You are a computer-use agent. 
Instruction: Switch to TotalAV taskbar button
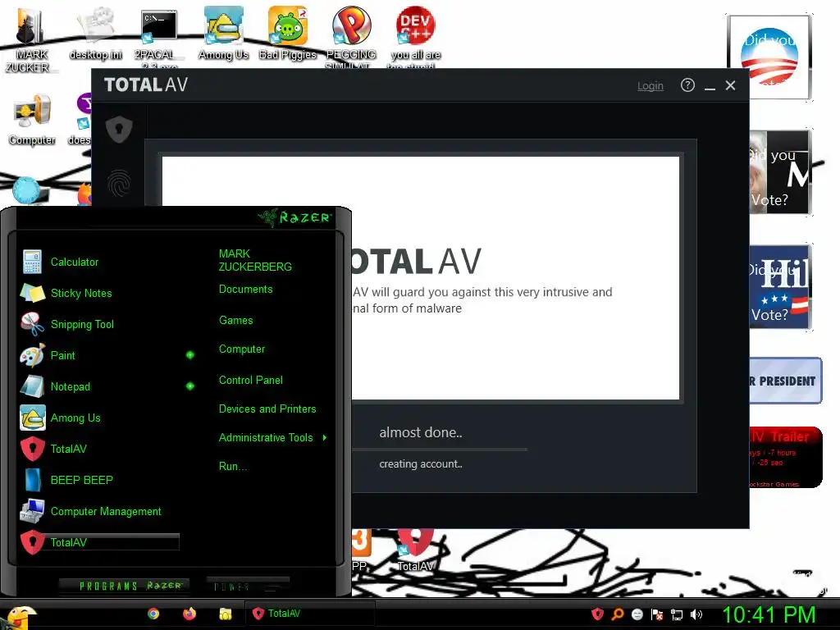[x=309, y=614]
